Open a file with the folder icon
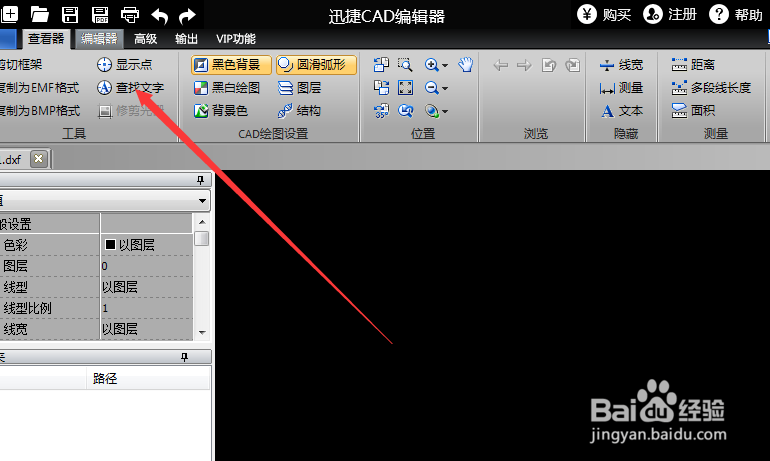Viewport: 770px width, 461px height. 39,15
